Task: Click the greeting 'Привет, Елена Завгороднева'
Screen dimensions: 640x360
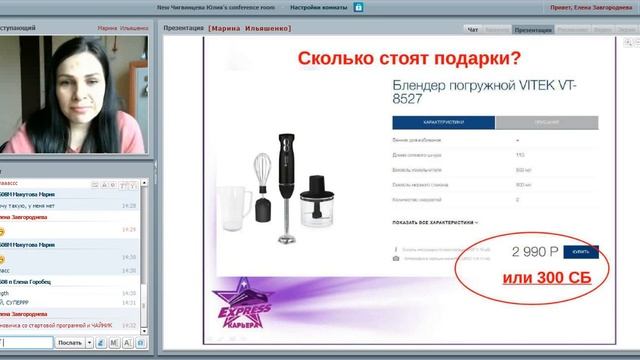Action: [x=591, y=7]
